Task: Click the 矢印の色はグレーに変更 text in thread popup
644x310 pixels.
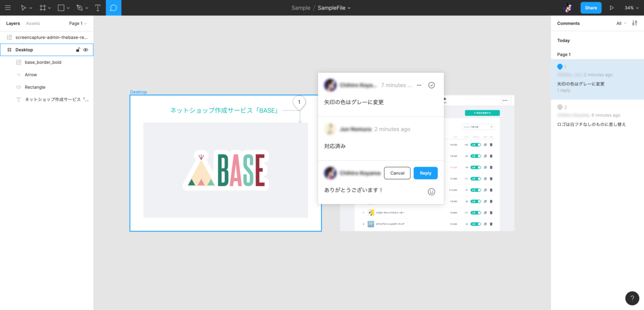Action: 354,102
